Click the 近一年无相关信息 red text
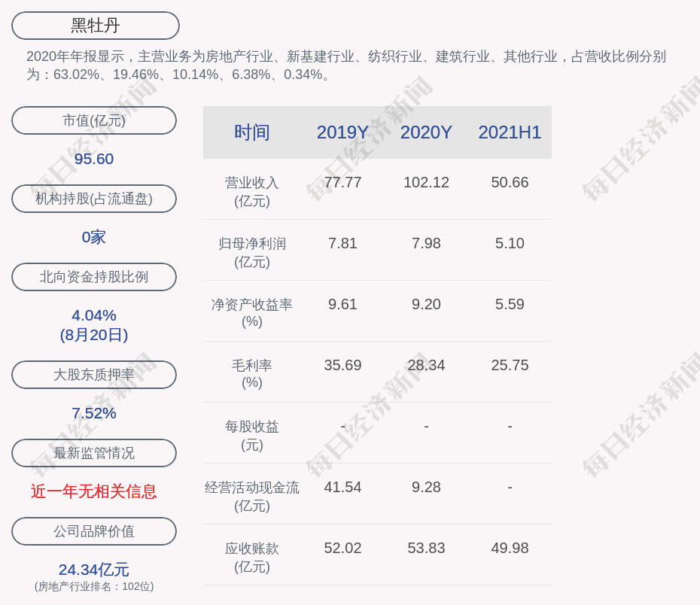Viewport: 700px width, 605px height. (94, 491)
